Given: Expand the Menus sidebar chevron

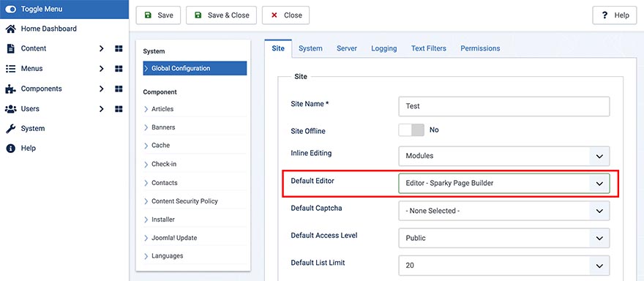Looking at the screenshot, I should coord(102,69).
